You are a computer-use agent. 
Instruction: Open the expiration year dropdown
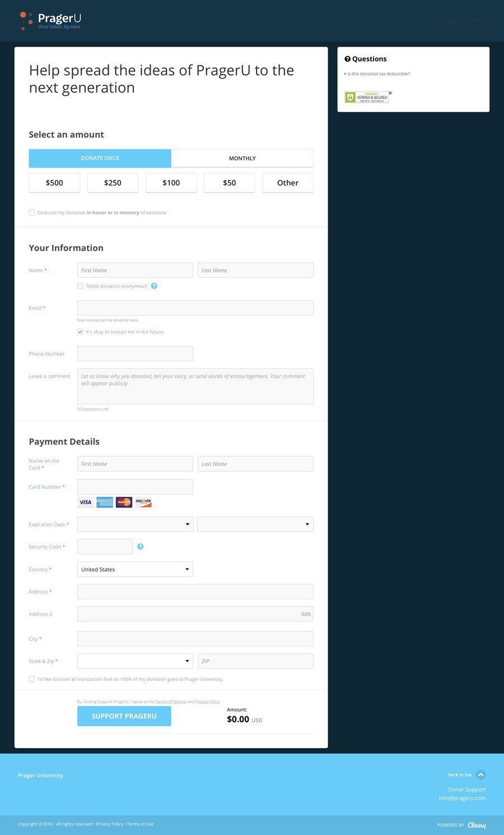255,524
